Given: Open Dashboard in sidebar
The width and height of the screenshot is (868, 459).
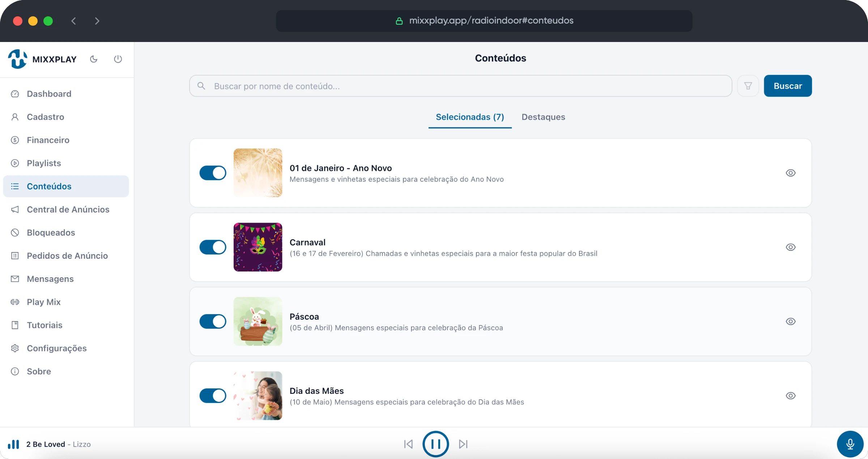Looking at the screenshot, I should [x=66, y=94].
